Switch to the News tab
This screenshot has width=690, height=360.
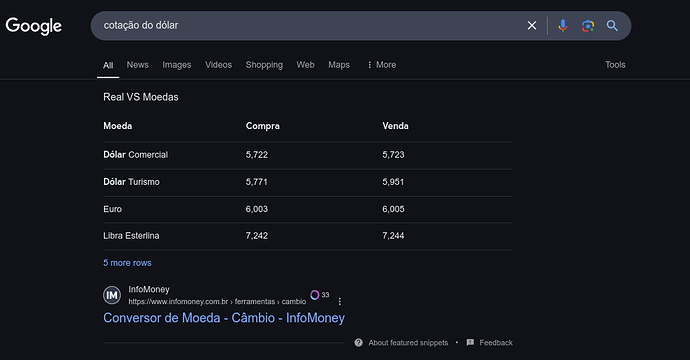(138, 65)
